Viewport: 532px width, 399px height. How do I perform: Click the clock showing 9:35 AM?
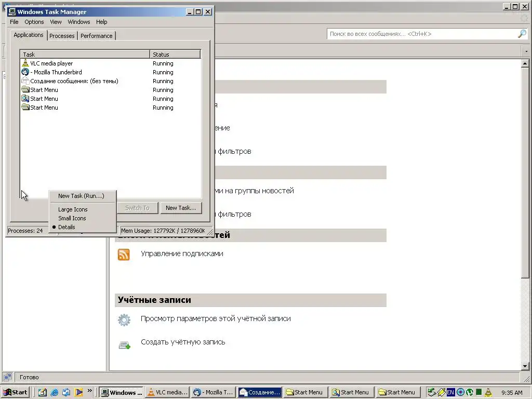(512, 393)
